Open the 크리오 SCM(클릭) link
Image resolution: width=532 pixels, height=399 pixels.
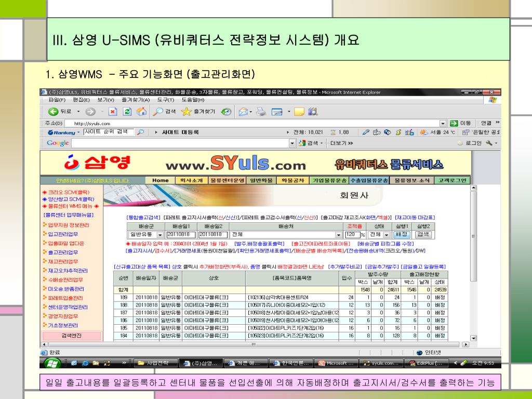click(x=69, y=192)
